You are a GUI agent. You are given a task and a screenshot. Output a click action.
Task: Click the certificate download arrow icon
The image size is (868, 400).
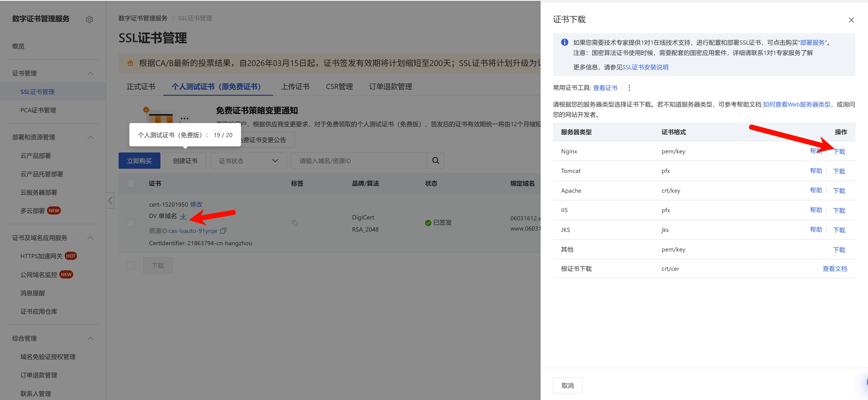coord(183,216)
